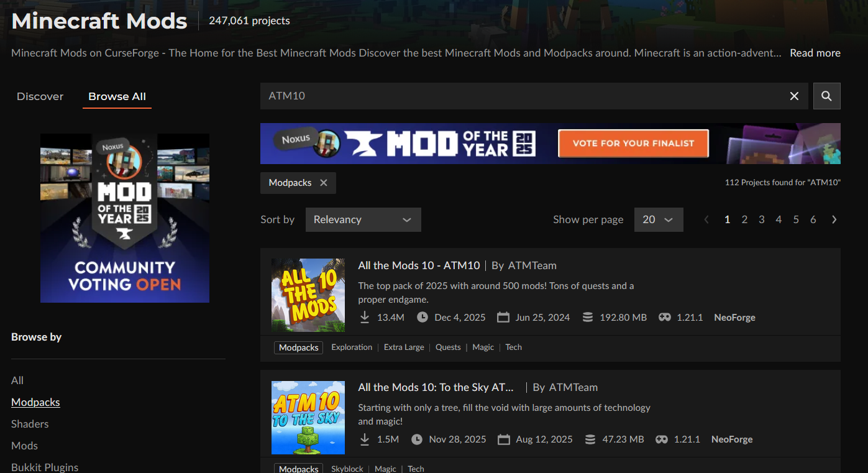Click the ATM10 search input field
The height and width of the screenshot is (473, 868).
pos(522,96)
